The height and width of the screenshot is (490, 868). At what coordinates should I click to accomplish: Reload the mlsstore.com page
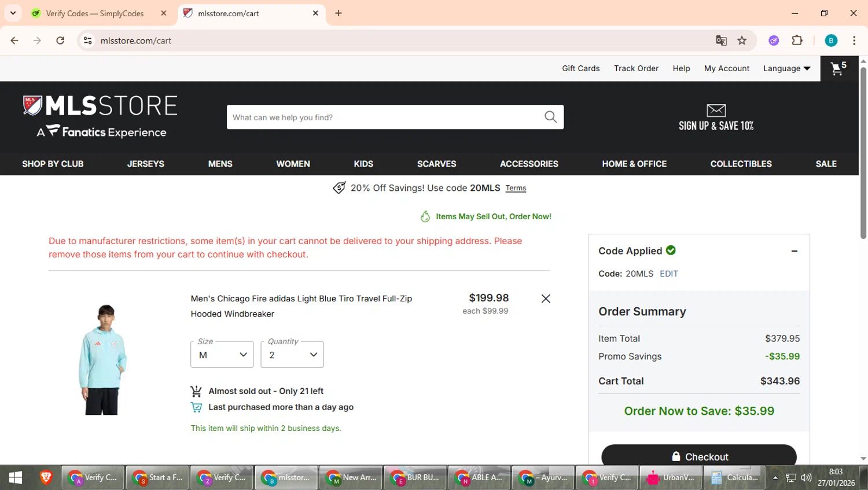pos(60,40)
